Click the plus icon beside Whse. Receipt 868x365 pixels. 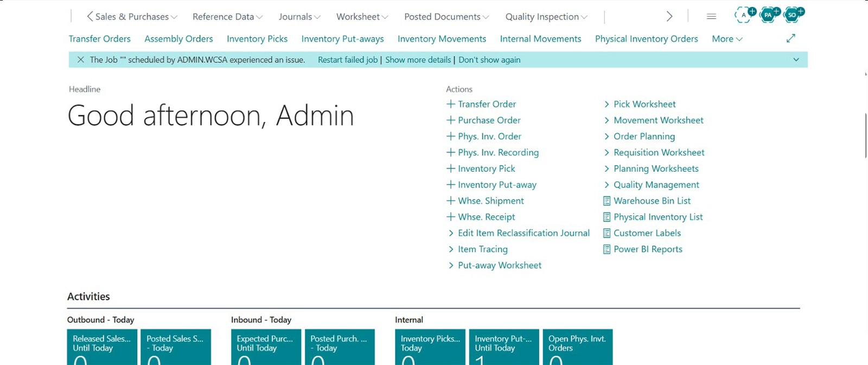point(451,217)
